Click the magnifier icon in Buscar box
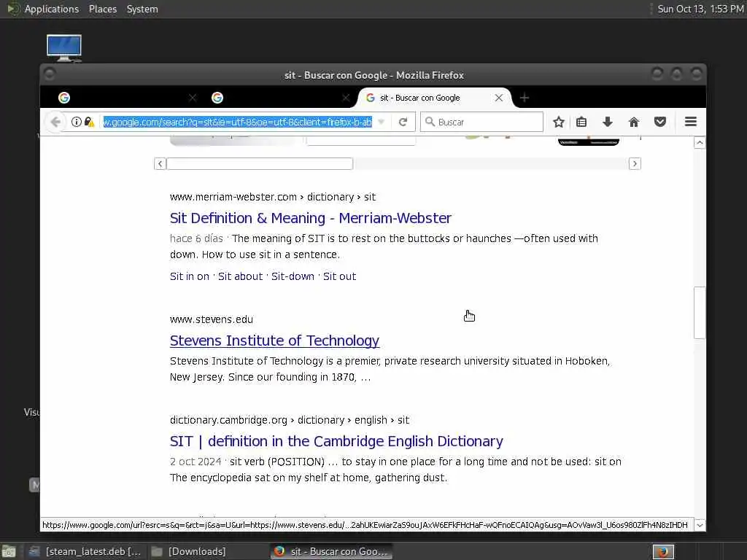Viewport: 747px width, 560px height. coord(430,122)
